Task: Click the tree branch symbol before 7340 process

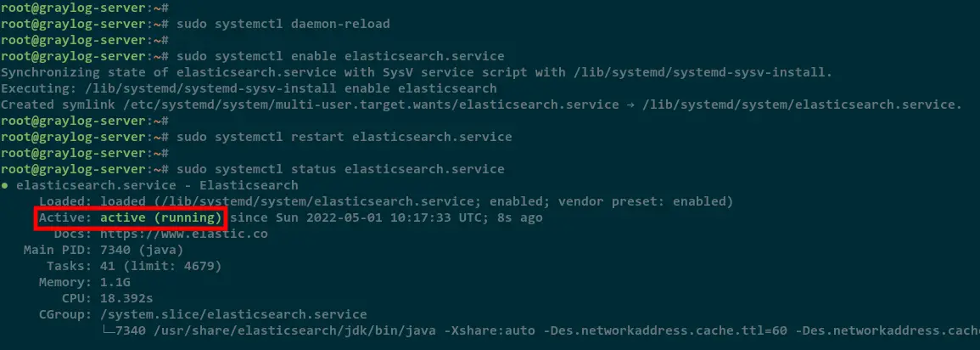Action: click(x=108, y=330)
